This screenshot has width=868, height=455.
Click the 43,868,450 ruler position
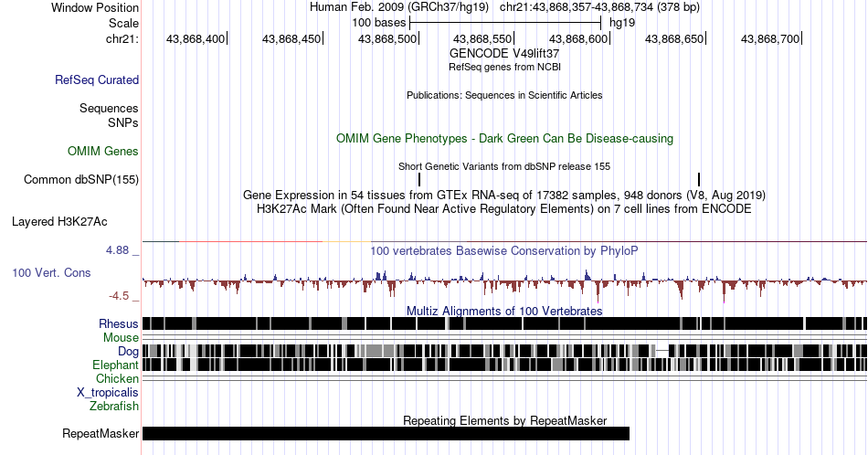pyautogui.click(x=291, y=38)
